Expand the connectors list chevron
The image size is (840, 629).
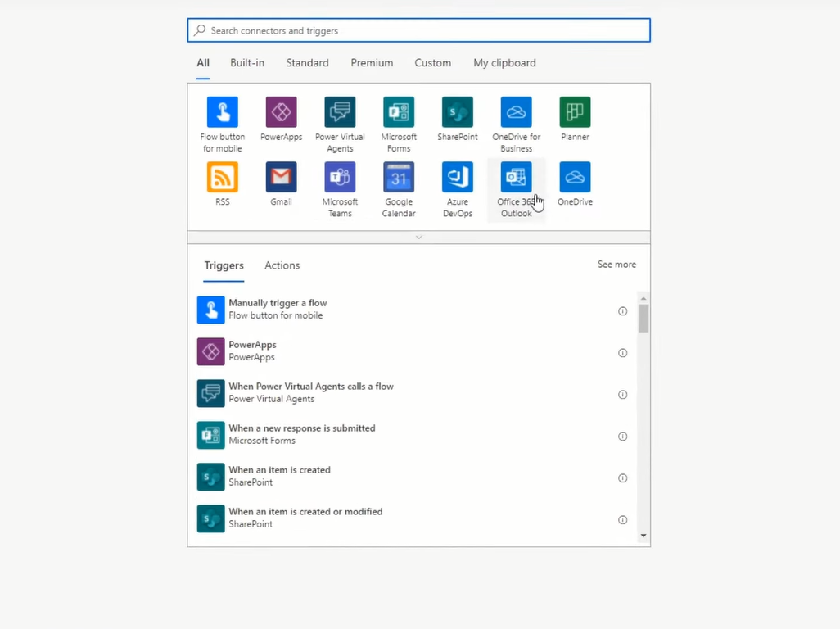(x=419, y=237)
